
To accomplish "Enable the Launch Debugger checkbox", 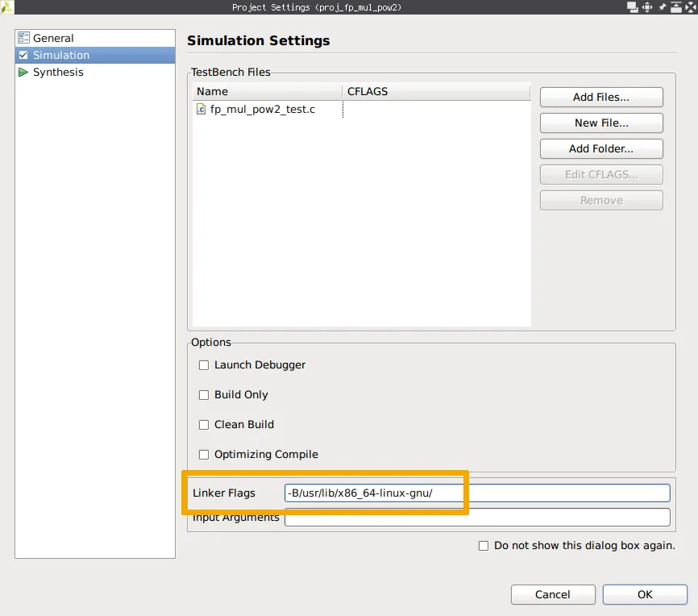I will (204, 365).
